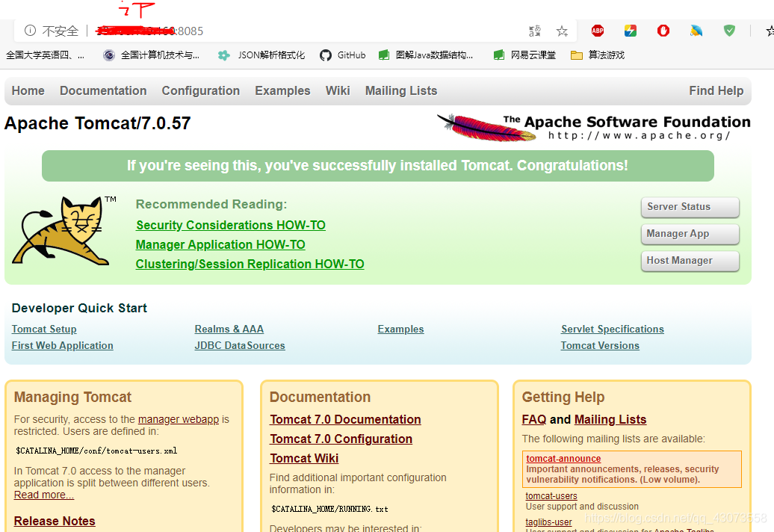This screenshot has width=774, height=532.
Task: Click the Apache Software Foundation feather logo
Action: click(x=593, y=127)
